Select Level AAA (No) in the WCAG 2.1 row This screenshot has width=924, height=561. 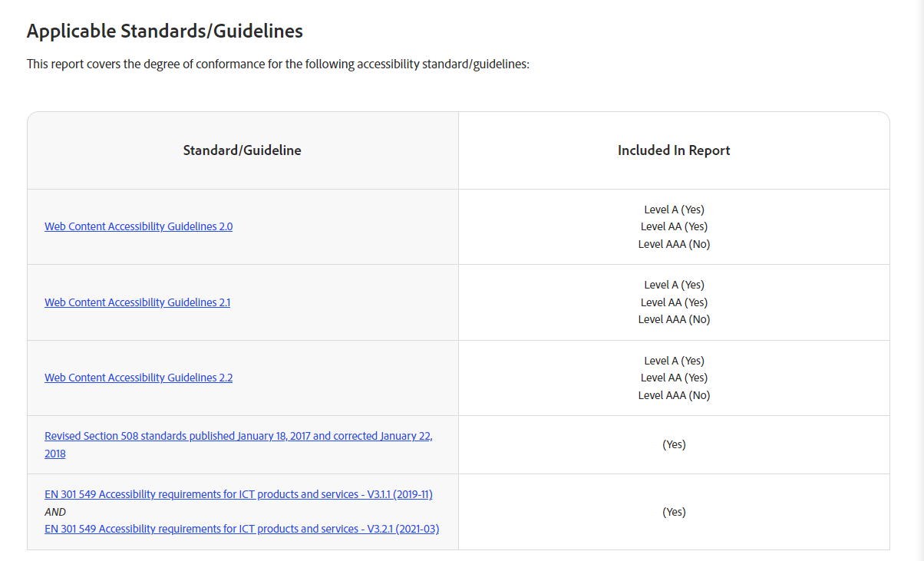pyautogui.click(x=674, y=319)
